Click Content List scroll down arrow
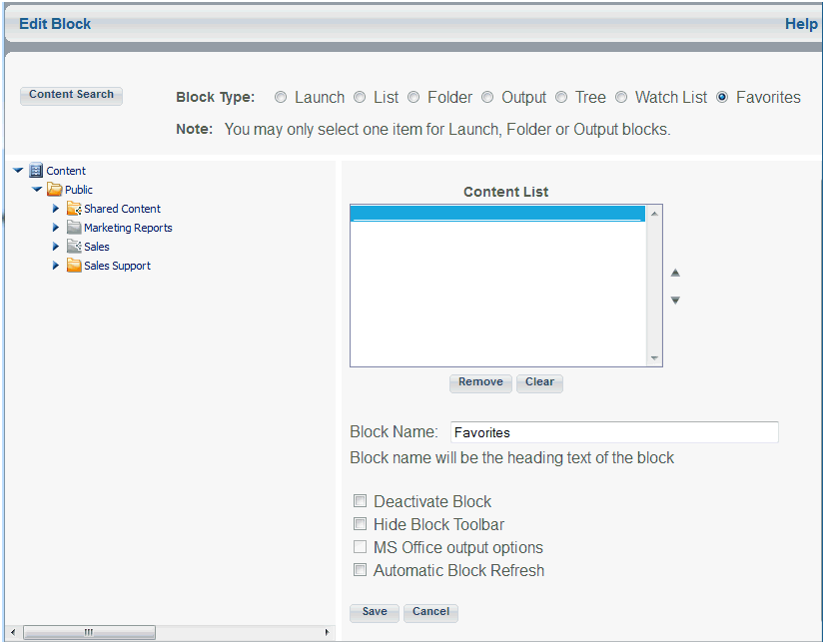Screen dimensions: 824x644 pos(655,358)
